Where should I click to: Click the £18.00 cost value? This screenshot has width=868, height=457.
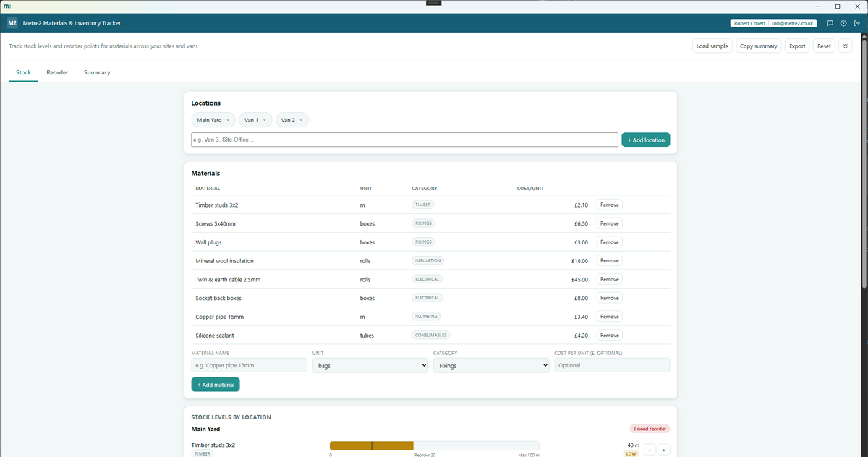pyautogui.click(x=579, y=260)
